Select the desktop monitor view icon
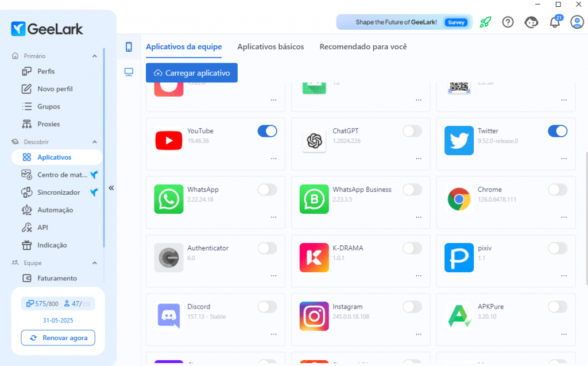The height and width of the screenshot is (366, 588). click(129, 72)
